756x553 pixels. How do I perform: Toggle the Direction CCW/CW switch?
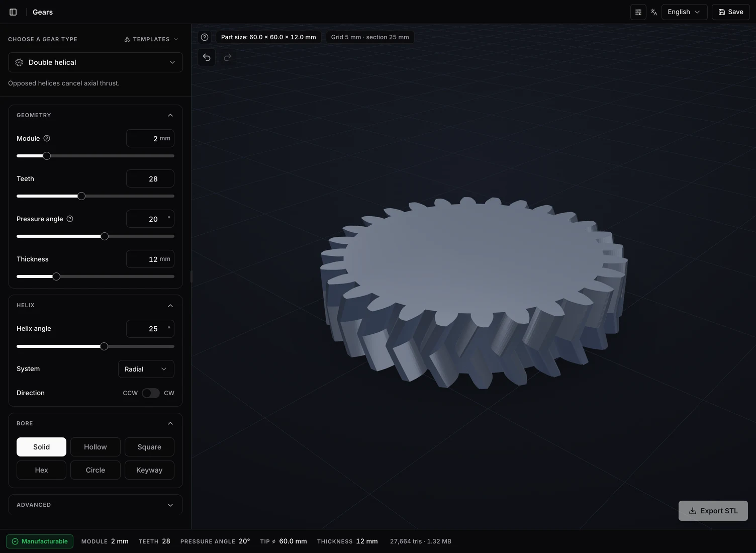point(150,393)
